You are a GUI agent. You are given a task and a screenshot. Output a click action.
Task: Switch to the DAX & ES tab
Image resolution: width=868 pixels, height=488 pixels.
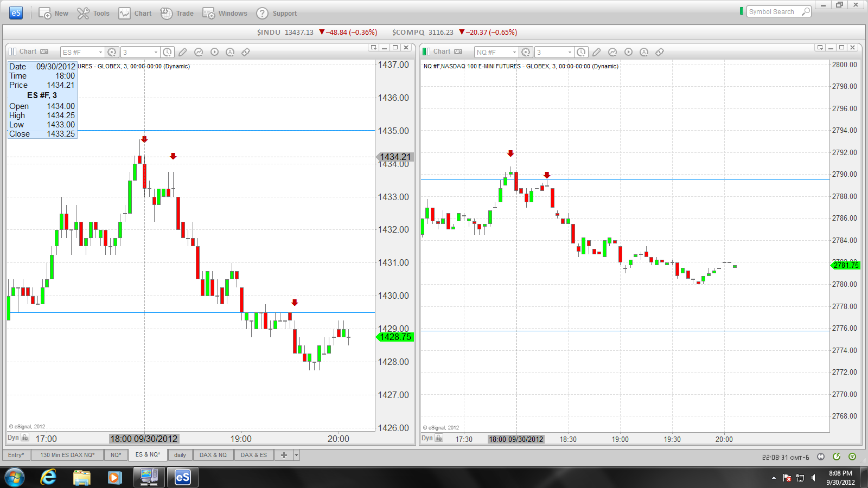(254, 455)
